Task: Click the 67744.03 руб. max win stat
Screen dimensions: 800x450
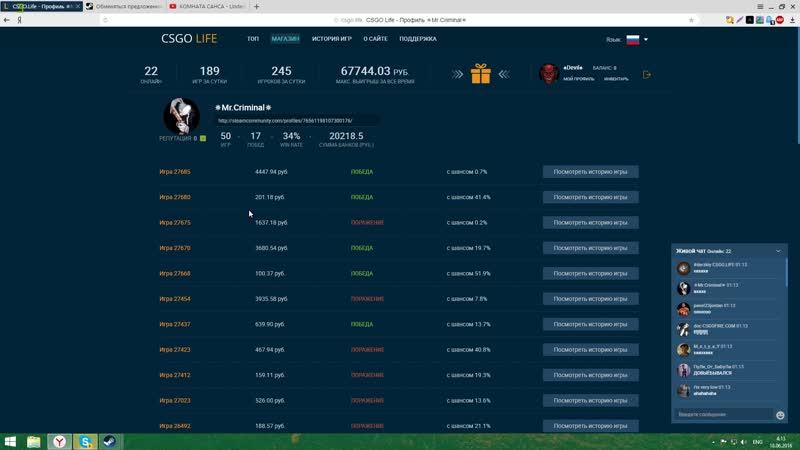Action: pos(375,74)
